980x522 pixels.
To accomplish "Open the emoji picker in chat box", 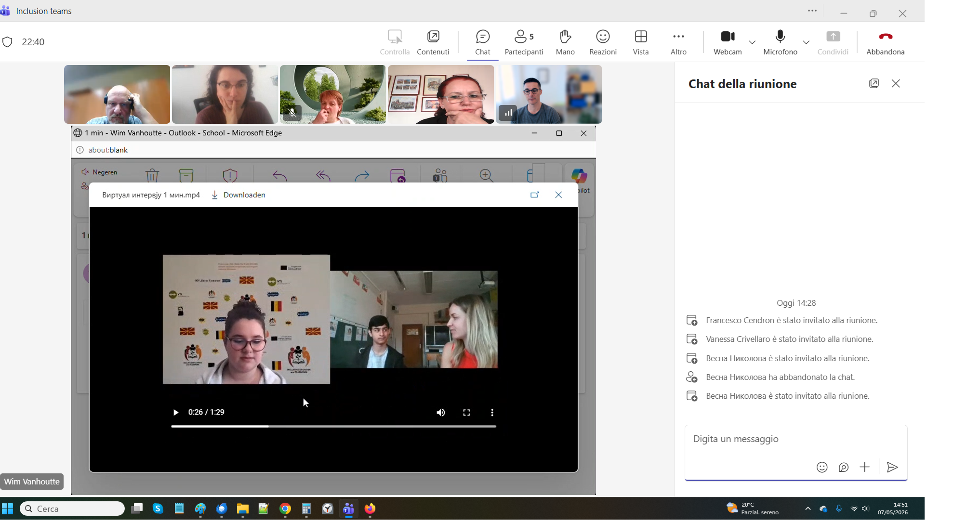I will [x=822, y=467].
